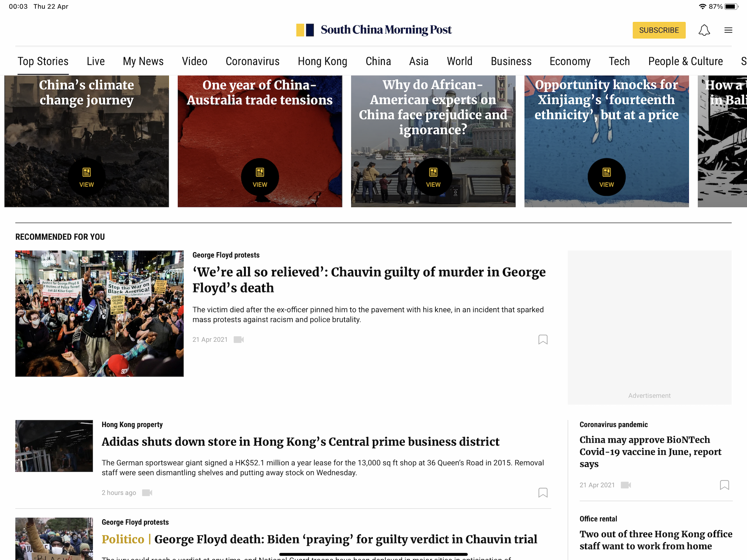Click the Chauvin article summary text
Viewport: 747px width, 560px height.
(368, 315)
